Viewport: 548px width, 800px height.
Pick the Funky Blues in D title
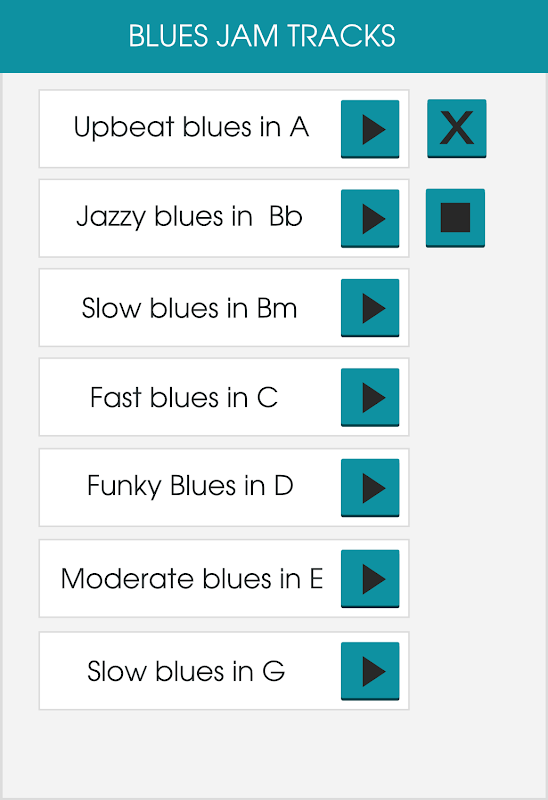190,486
